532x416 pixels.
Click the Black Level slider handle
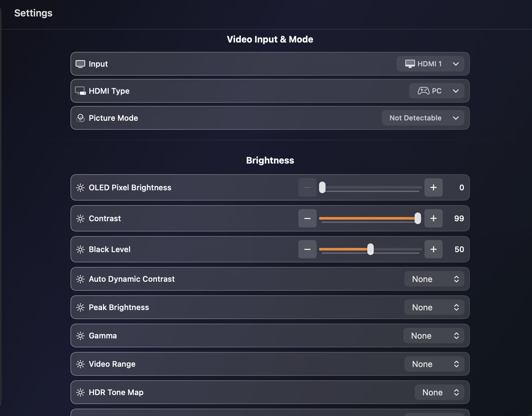[371, 249]
